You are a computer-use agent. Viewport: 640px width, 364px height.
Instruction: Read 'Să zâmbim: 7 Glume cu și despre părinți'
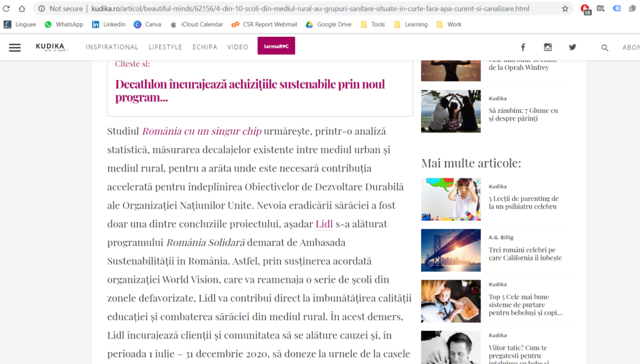click(x=523, y=114)
